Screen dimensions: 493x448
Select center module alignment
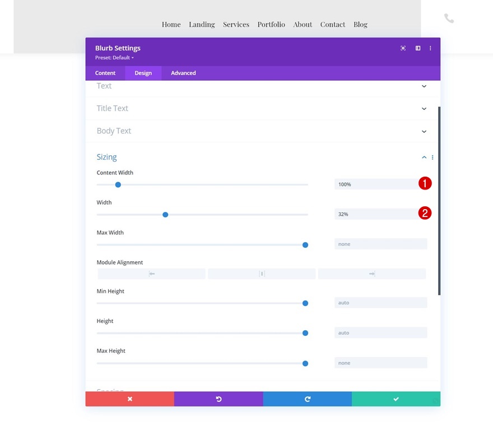point(262,274)
